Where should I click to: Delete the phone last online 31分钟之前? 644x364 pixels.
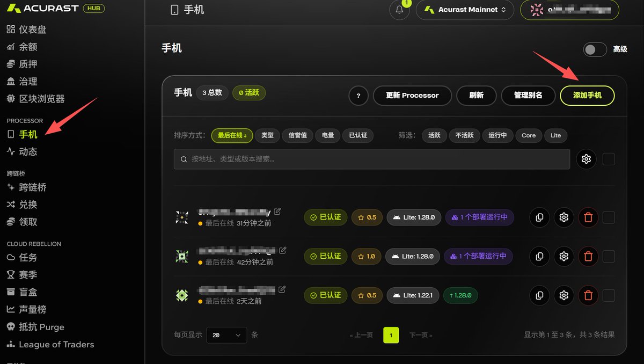tap(588, 217)
